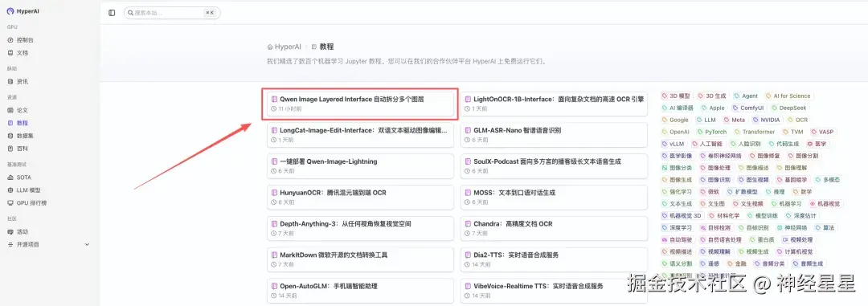Open 文档 in the sidebar
The height and width of the screenshot is (306, 868).
coord(23,52)
